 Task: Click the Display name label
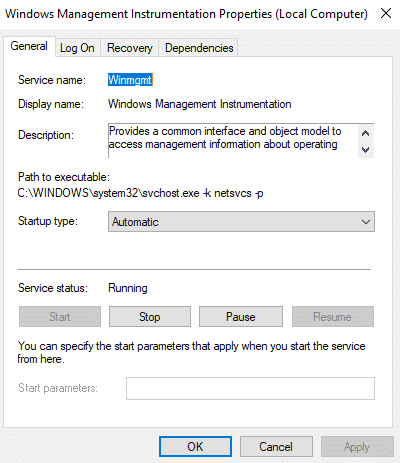coord(51,104)
